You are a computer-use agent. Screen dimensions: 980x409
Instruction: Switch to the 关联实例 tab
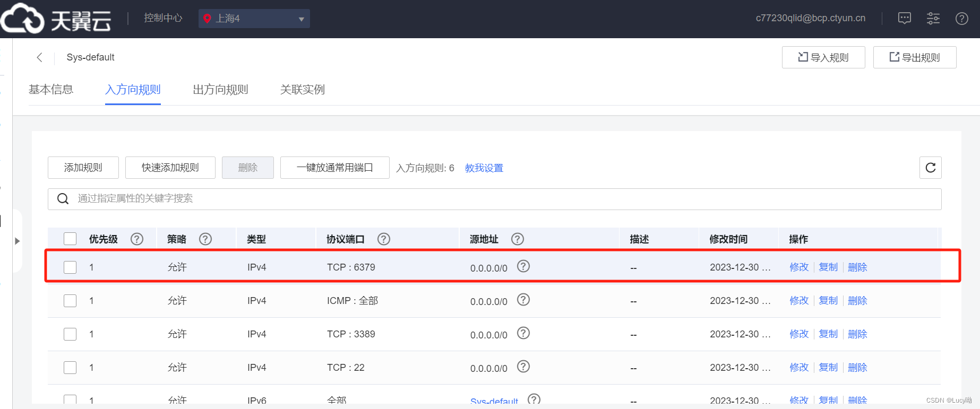point(303,90)
